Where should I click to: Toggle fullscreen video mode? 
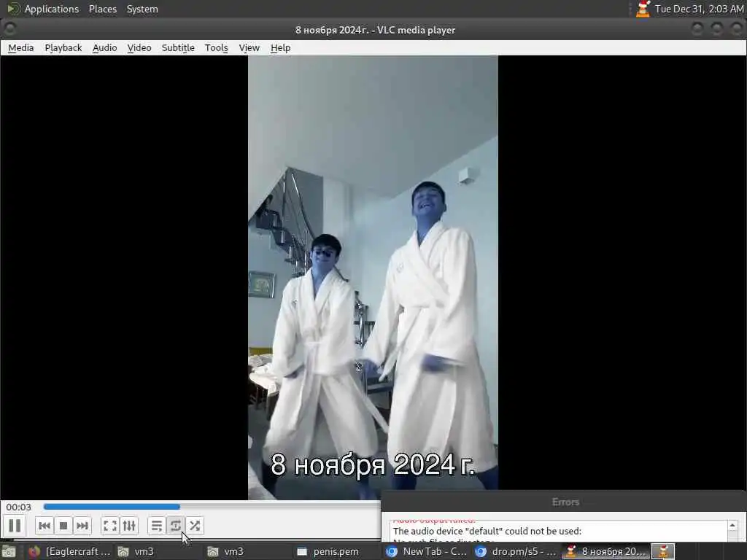click(110, 526)
